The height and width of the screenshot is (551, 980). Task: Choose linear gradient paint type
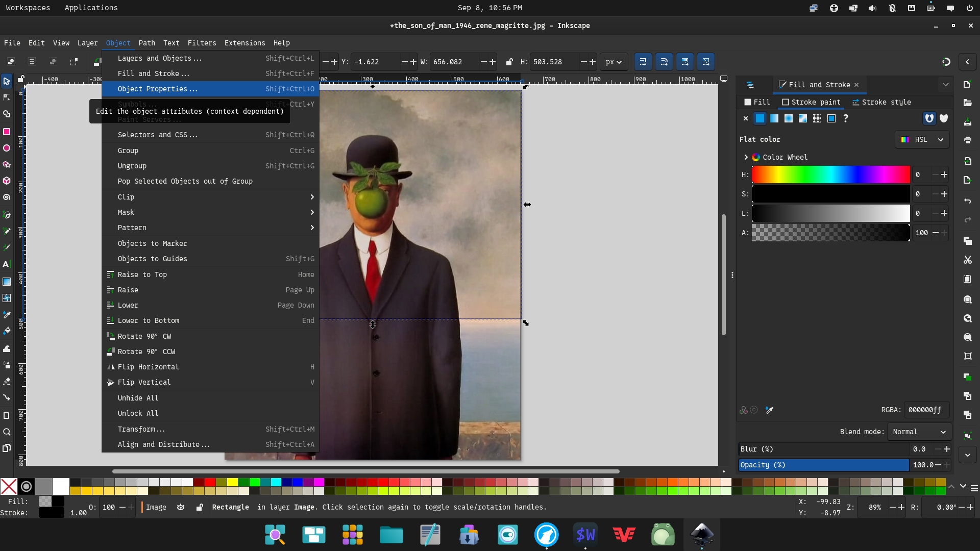(774, 118)
